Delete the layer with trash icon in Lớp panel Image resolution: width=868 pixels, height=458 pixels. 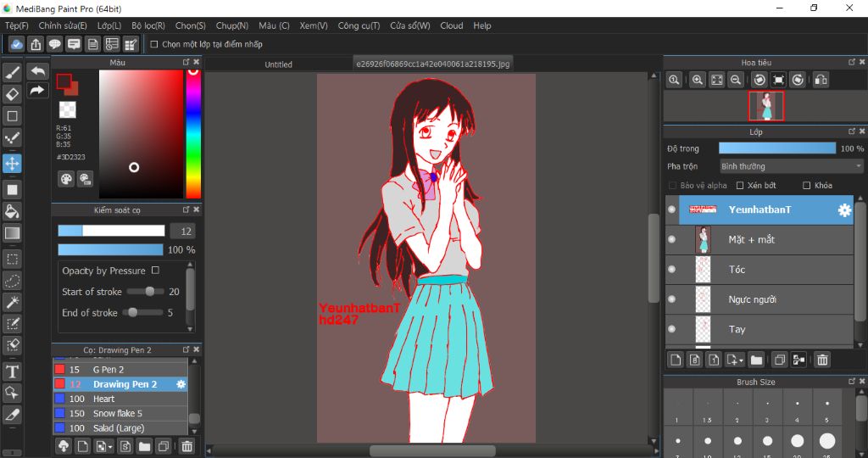tap(822, 360)
